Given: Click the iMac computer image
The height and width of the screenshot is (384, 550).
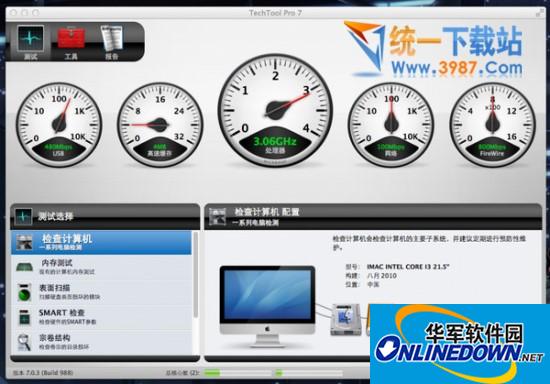Looking at the screenshot, I should (267, 306).
